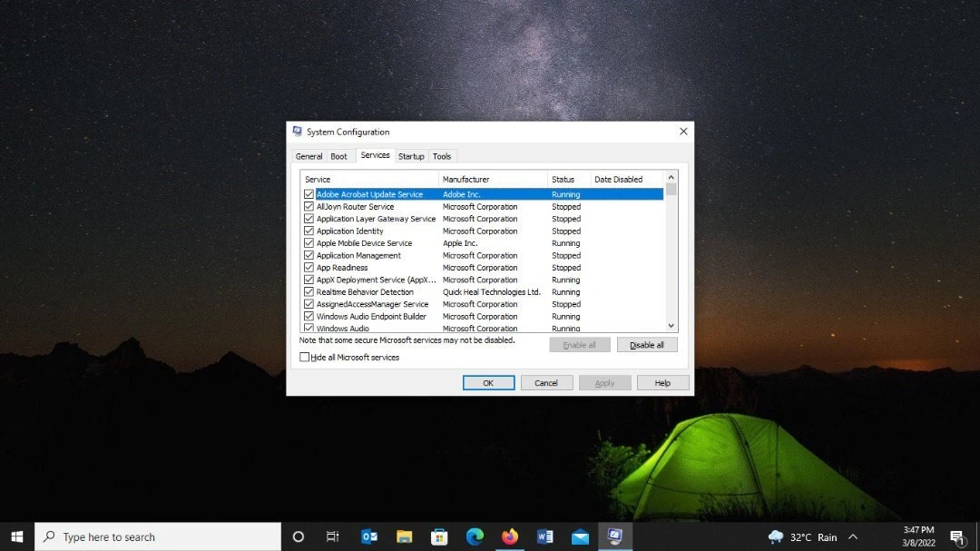Open the Tools tab
980x551 pixels.
(x=442, y=156)
